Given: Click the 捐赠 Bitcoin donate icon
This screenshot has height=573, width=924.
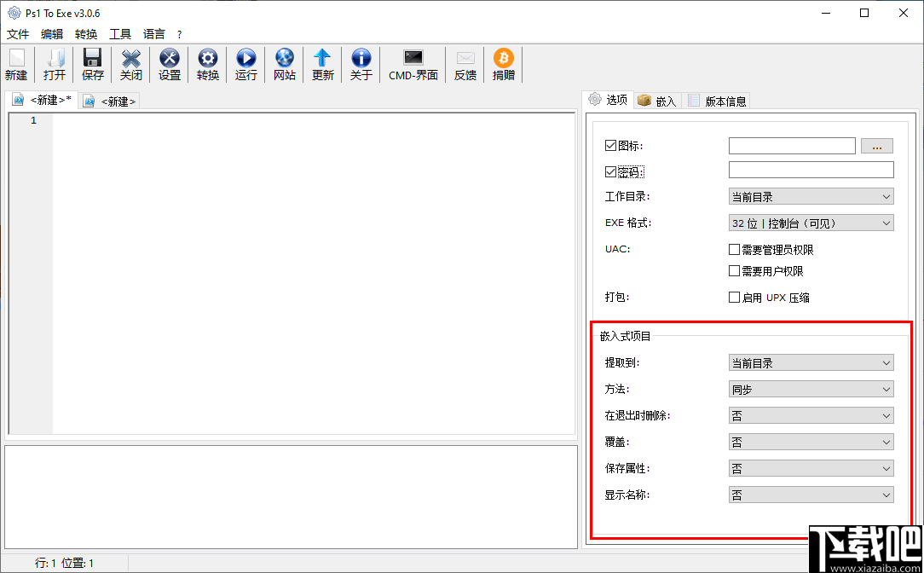Looking at the screenshot, I should coord(503,64).
